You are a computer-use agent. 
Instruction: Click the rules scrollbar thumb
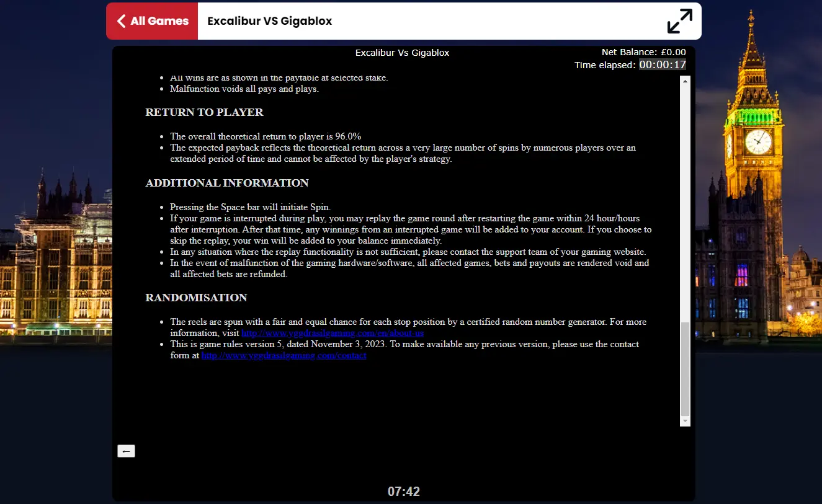(x=685, y=369)
